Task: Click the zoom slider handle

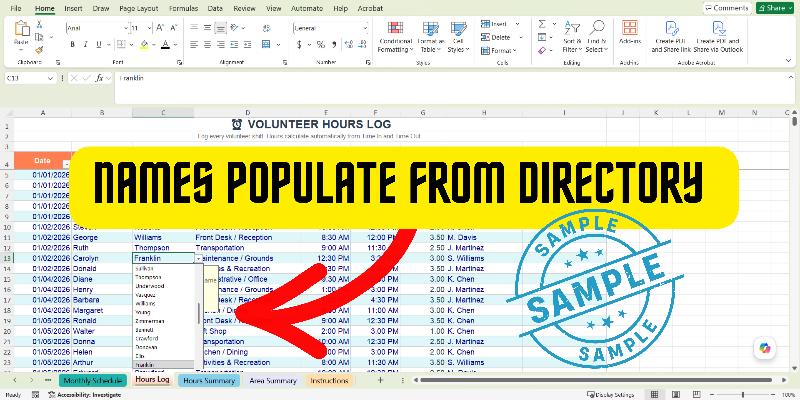Action: click(743, 395)
